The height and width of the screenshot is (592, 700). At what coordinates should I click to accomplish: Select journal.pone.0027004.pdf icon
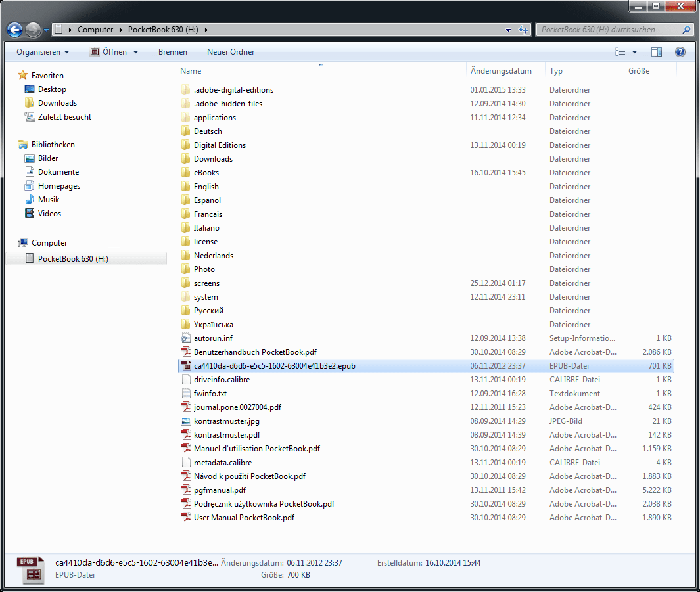186,407
